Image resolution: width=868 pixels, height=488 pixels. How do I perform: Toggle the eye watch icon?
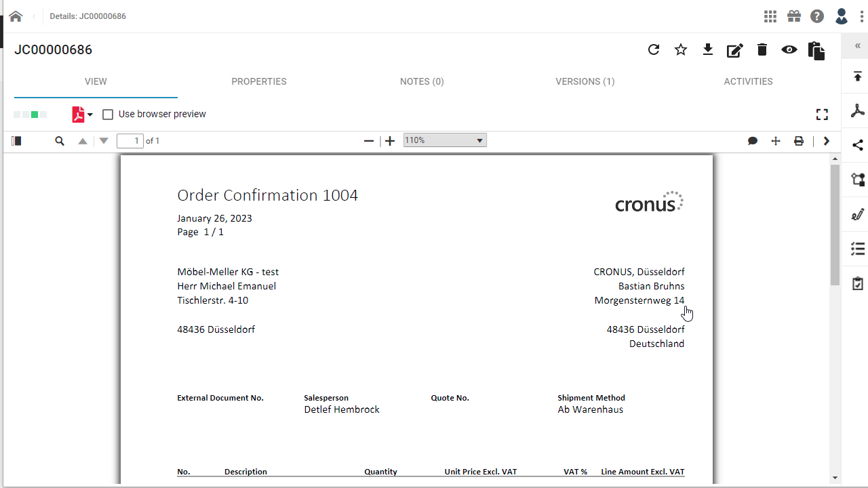point(789,49)
